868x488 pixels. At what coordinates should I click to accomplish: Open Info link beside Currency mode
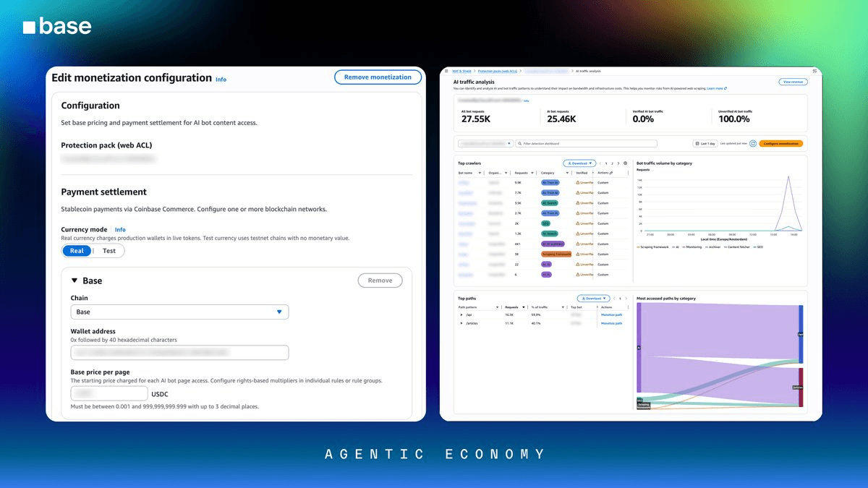120,229
